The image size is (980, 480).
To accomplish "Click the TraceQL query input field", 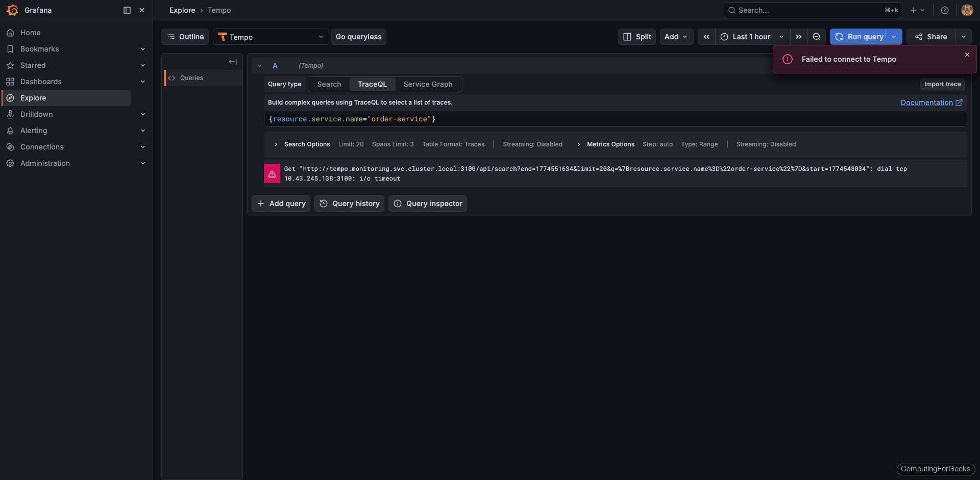I will 612,119.
